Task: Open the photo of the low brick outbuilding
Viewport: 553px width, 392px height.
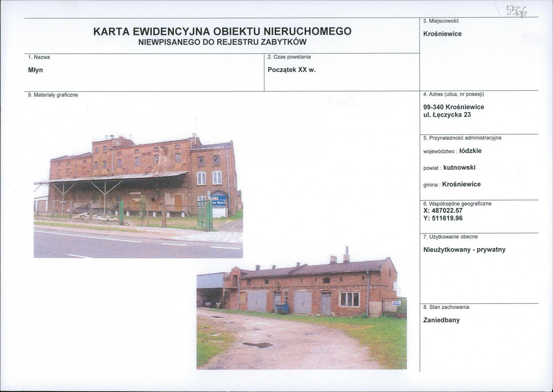Action: [x=302, y=308]
